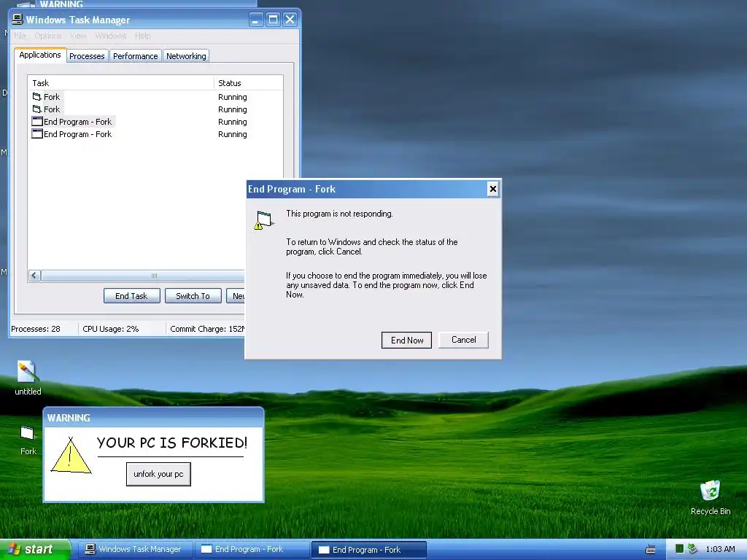Open the Fork desktop icon
The width and height of the screenshot is (747, 560).
click(x=28, y=440)
